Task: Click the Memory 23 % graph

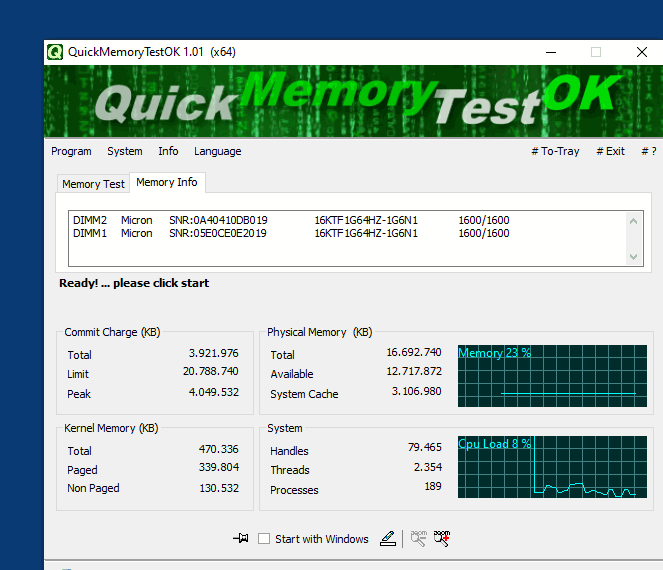Action: (552, 376)
